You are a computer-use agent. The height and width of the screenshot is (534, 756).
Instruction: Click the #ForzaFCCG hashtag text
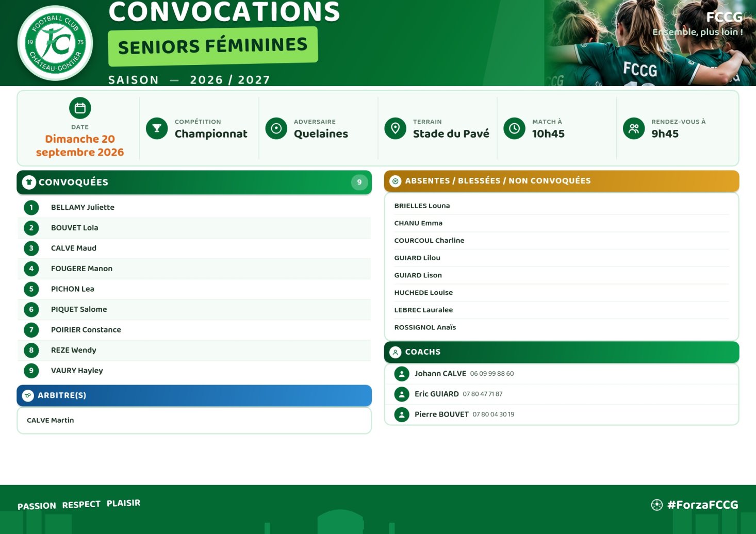click(x=702, y=505)
